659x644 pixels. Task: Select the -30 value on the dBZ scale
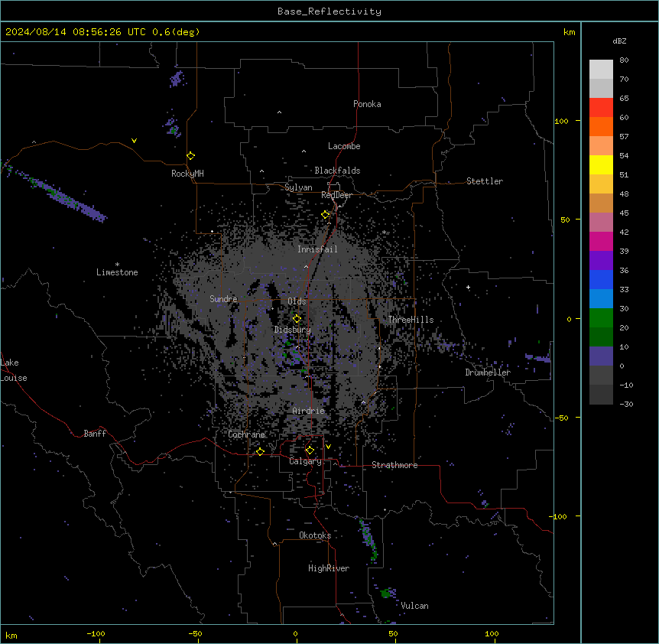click(626, 404)
